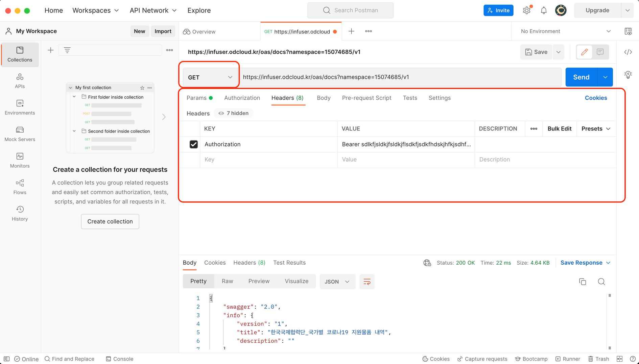Screen dimensions: 639x364
Task: Add a new collection with plus icon
Action: point(51,50)
